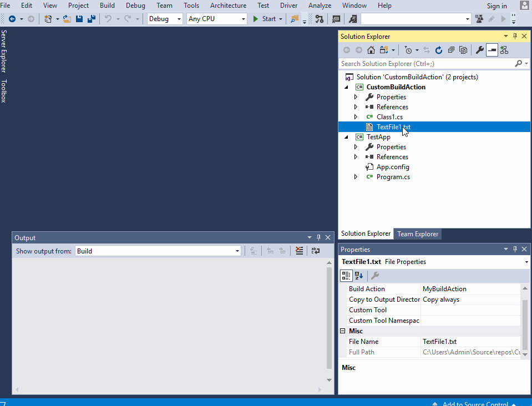532x406 pixels.
Task: Open the Any CPU platform dropdown
Action: 216,18
